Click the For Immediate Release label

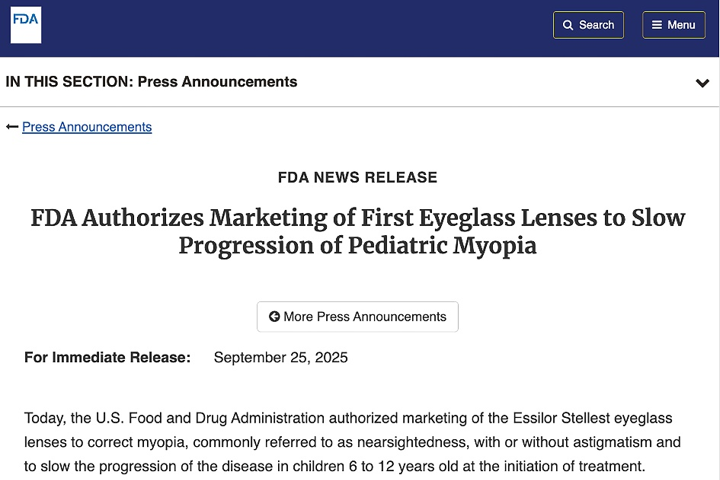[107, 357]
